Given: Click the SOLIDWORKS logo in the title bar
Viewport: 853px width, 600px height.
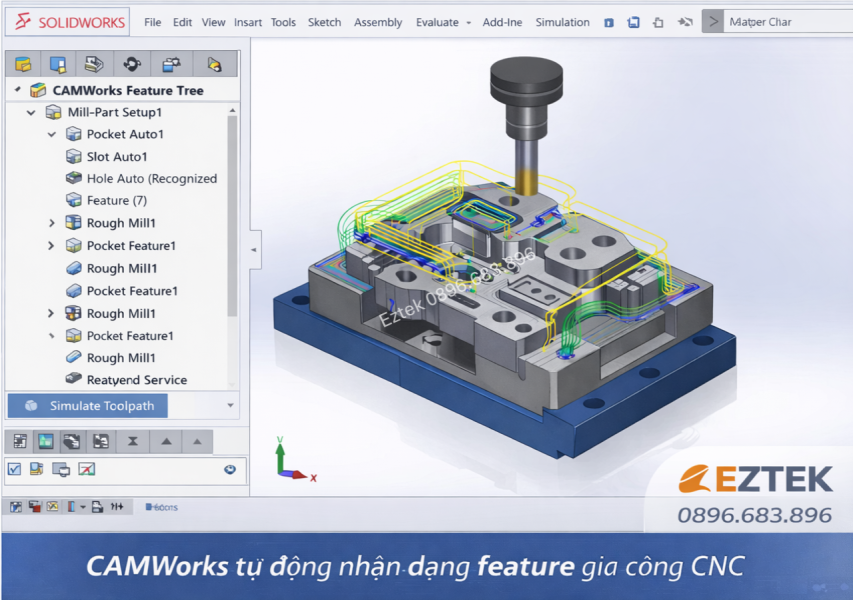Looking at the screenshot, I should [x=70, y=22].
